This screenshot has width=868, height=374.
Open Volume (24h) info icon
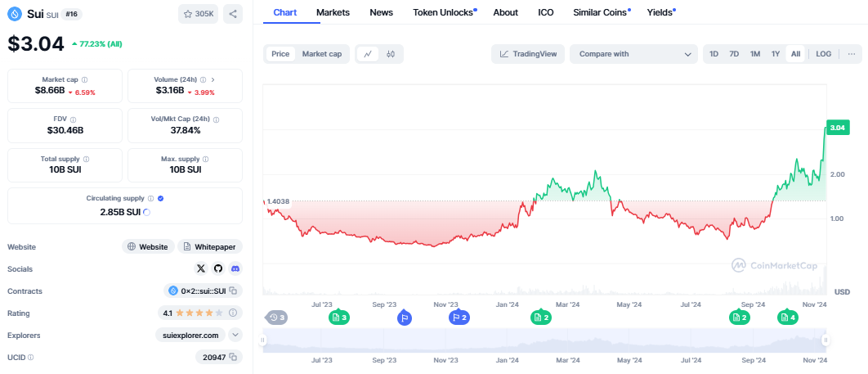coord(204,79)
